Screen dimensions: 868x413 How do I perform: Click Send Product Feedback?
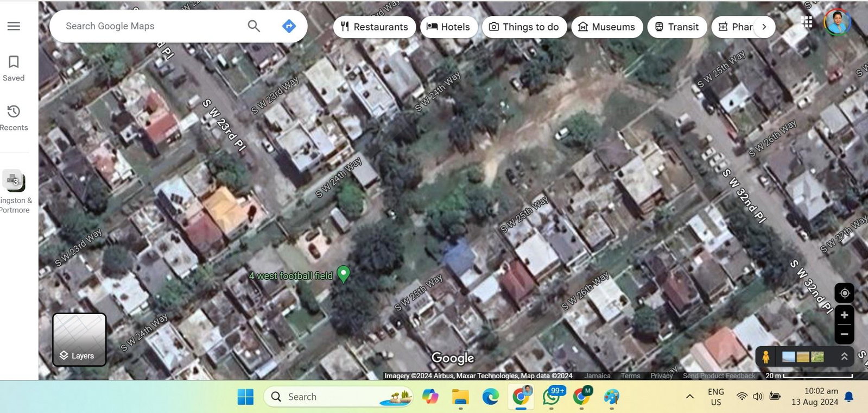point(719,376)
